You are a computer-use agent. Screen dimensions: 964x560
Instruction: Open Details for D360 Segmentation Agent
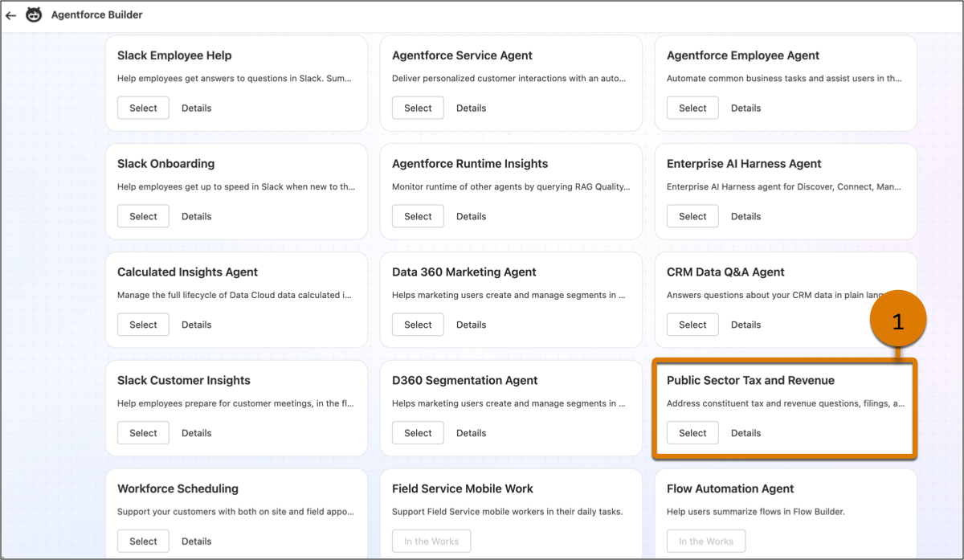(471, 433)
